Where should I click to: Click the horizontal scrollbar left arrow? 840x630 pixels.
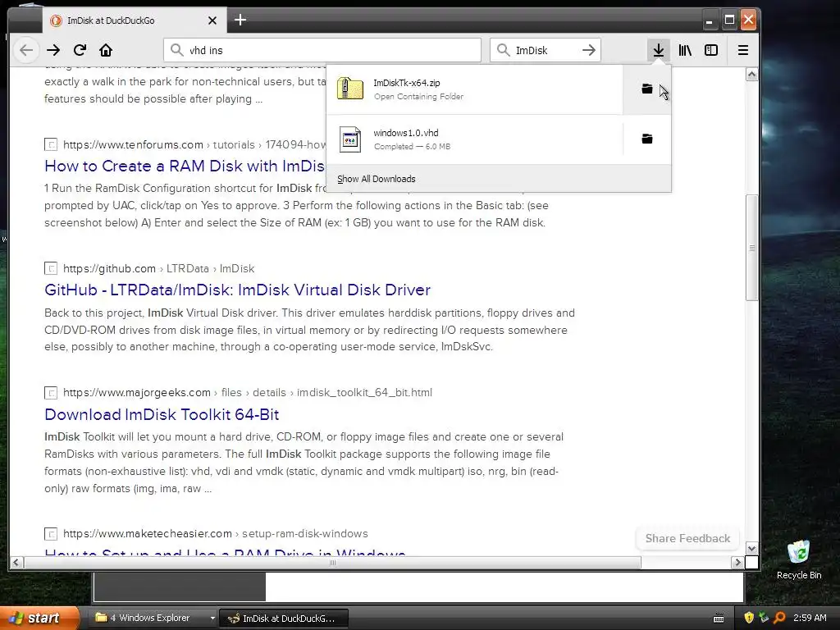click(x=16, y=563)
